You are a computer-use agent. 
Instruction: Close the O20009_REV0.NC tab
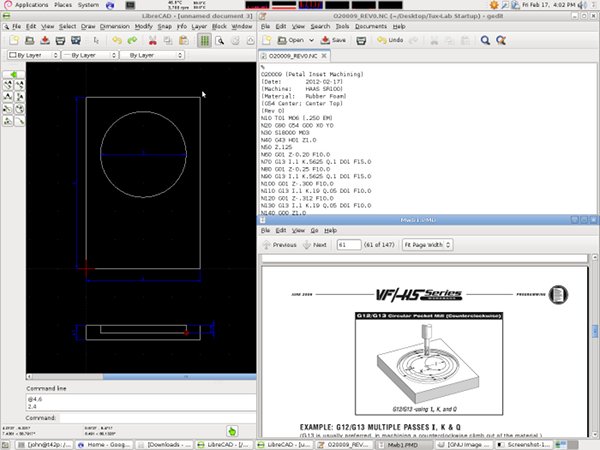pos(324,56)
